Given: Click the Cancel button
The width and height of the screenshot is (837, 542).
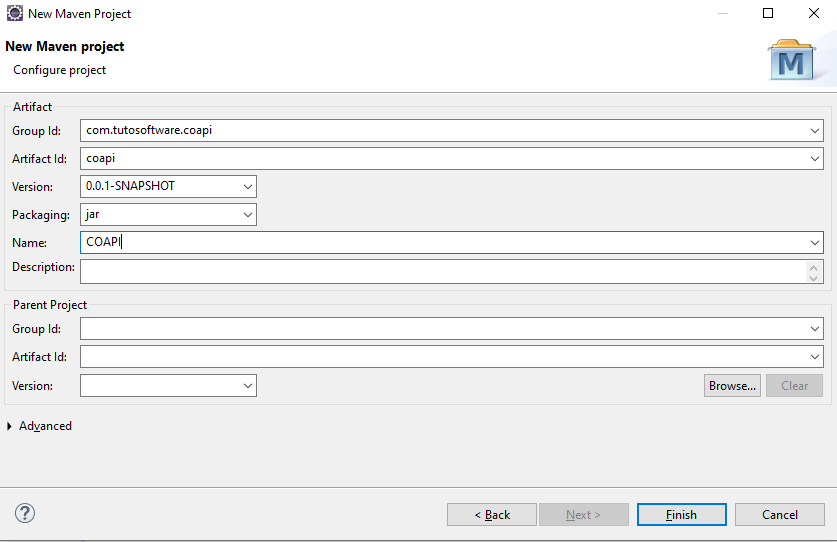Looking at the screenshot, I should tap(779, 514).
